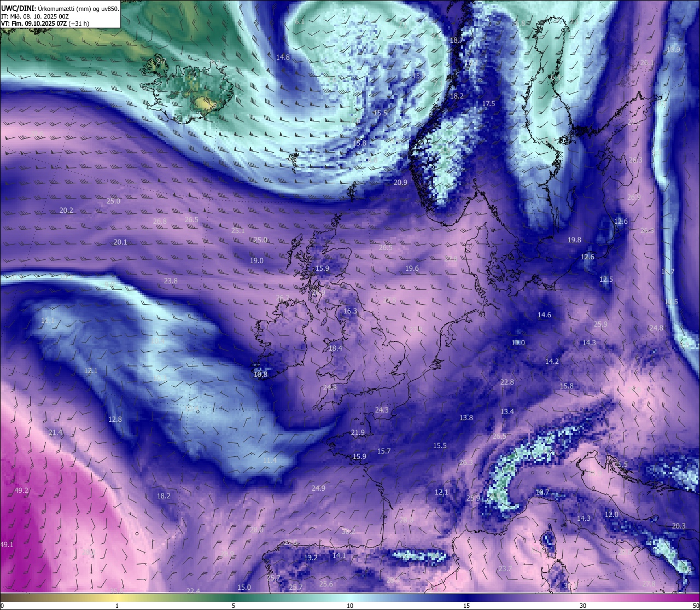Click the value 17.5 over Norway
The image size is (700, 610).
coord(488,103)
